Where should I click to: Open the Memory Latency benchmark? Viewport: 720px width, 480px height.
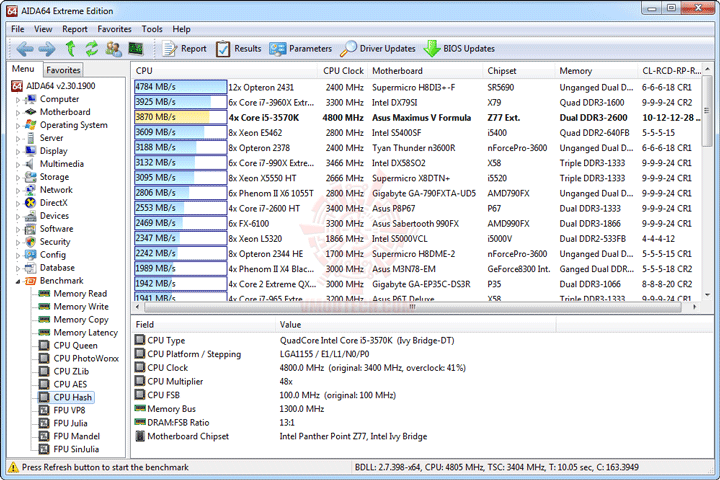click(x=85, y=333)
